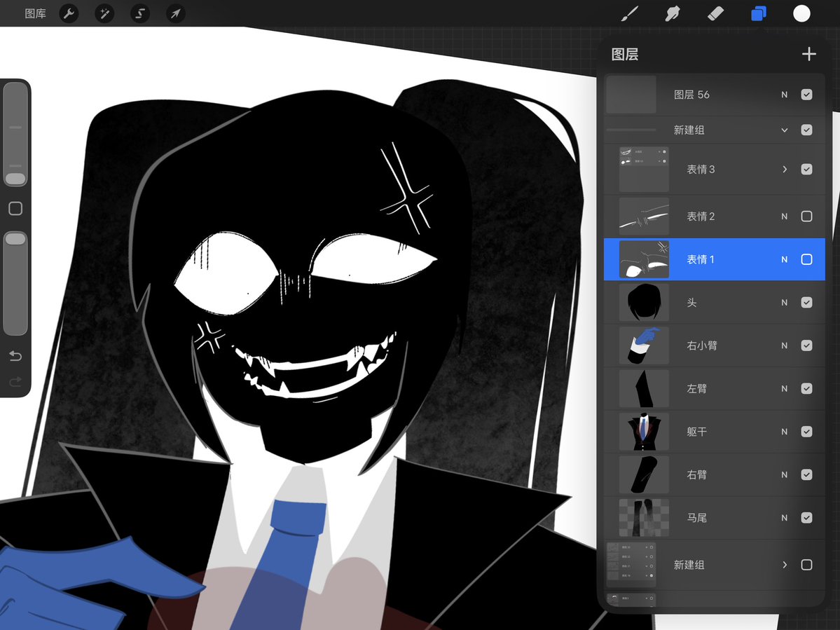Select layer name 右臂
Image resolution: width=840 pixels, height=630 pixels.
tap(697, 474)
